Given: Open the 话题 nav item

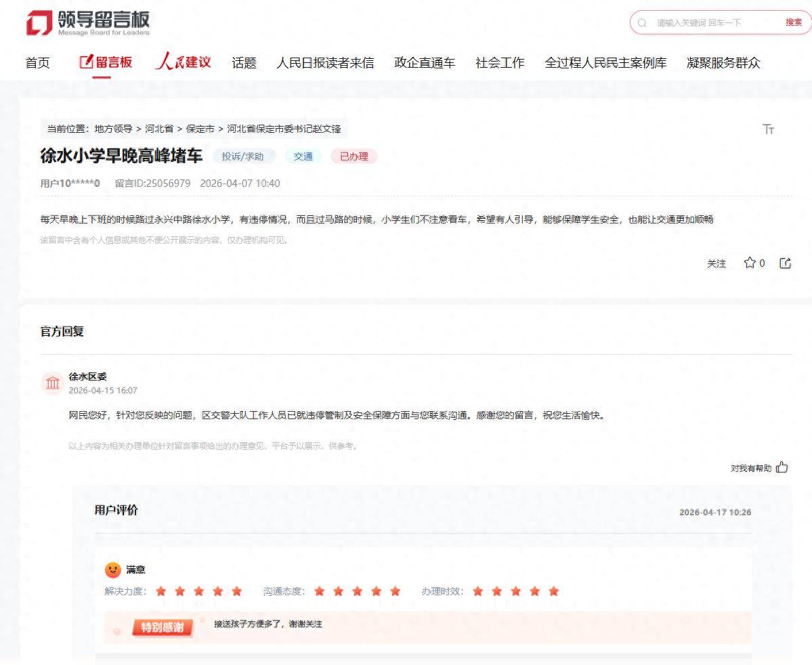Looking at the screenshot, I should pos(244,63).
